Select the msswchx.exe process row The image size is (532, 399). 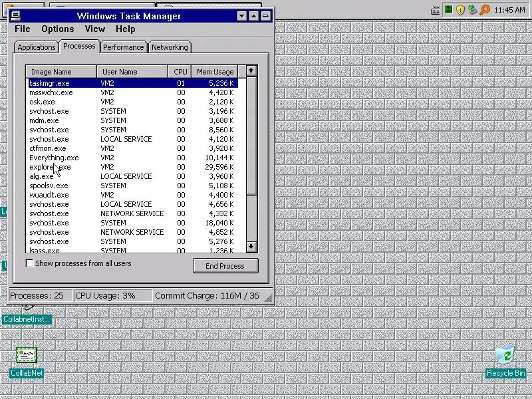pos(132,92)
